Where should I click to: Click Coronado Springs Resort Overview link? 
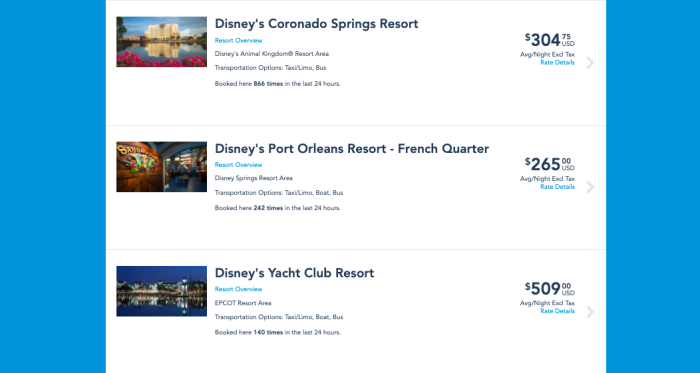click(238, 41)
